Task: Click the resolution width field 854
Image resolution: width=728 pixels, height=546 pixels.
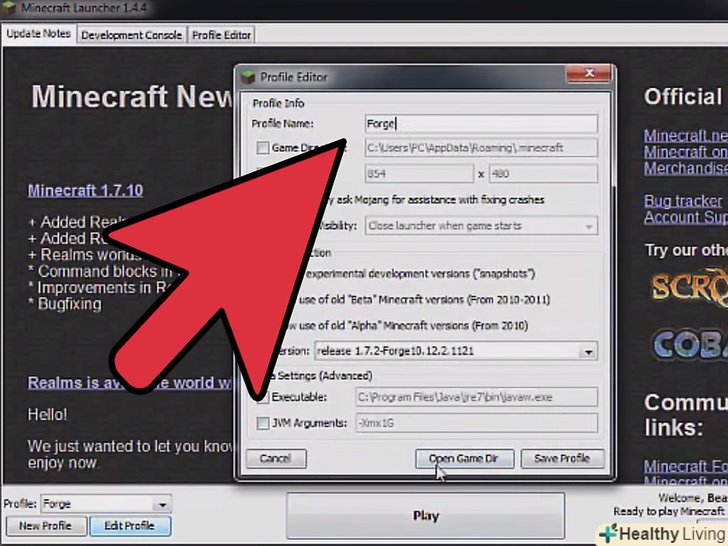Action: pyautogui.click(x=419, y=174)
